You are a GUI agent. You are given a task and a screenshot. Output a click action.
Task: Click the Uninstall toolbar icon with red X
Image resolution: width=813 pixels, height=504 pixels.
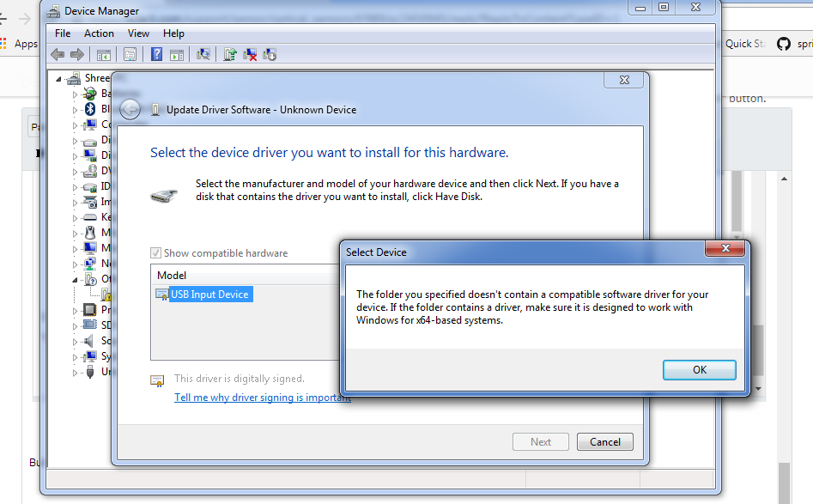pos(250,54)
